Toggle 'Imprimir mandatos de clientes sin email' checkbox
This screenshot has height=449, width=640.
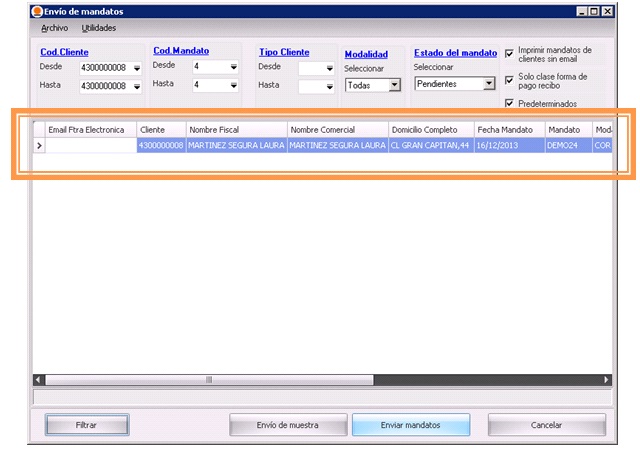[x=510, y=53]
